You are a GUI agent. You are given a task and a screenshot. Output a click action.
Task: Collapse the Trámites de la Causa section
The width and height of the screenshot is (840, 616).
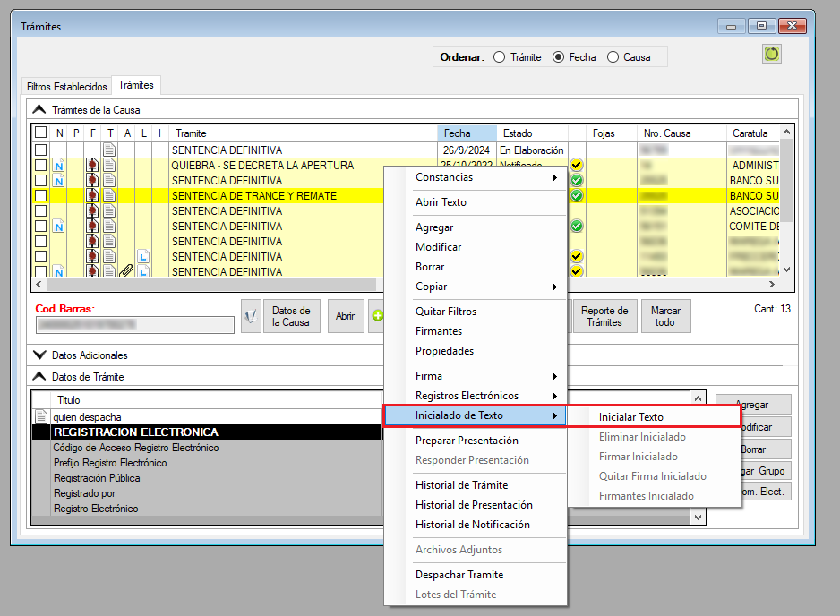pos(39,110)
